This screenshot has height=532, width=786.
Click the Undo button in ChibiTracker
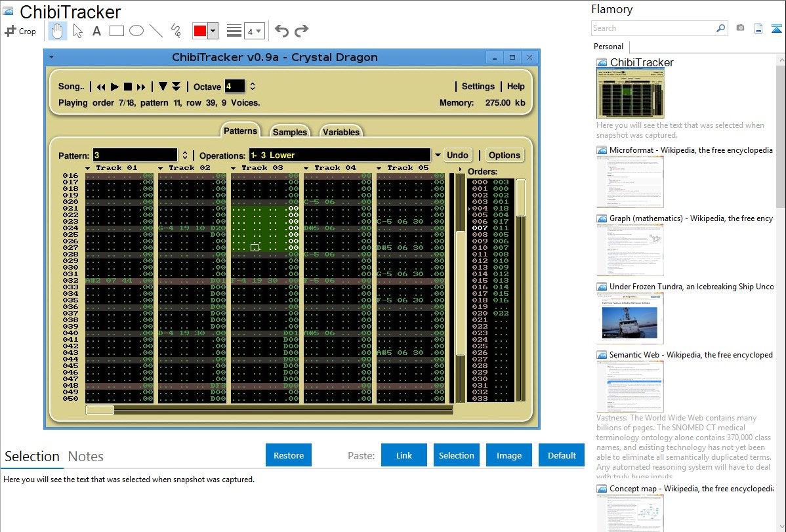click(x=458, y=155)
